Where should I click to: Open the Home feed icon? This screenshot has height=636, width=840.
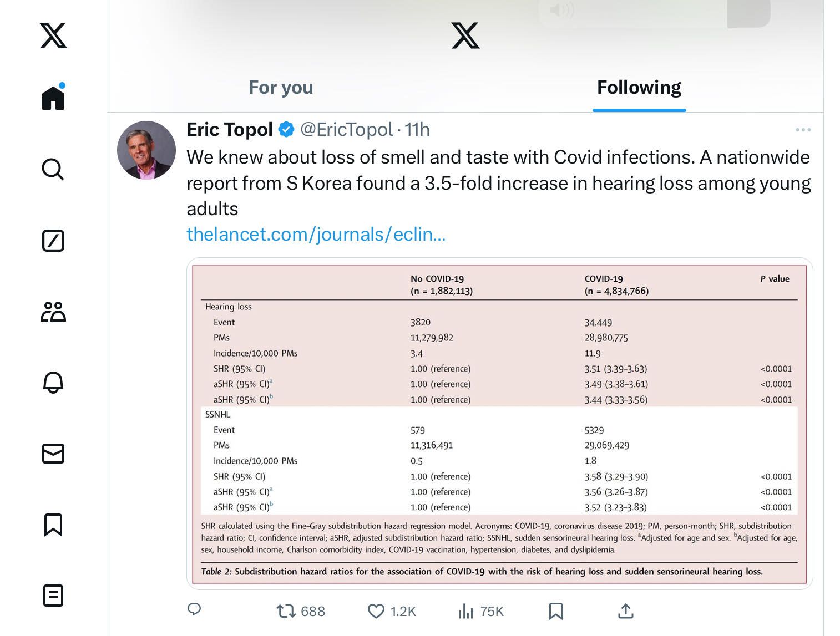[x=53, y=97]
